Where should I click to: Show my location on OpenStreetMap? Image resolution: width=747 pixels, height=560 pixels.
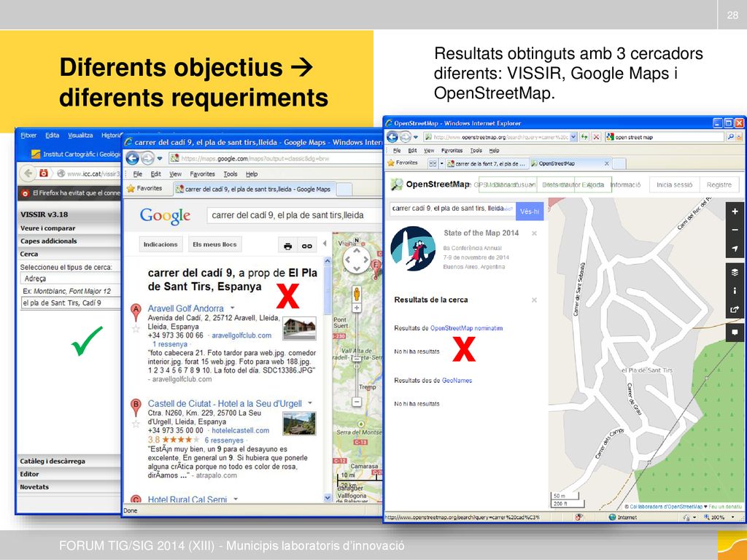point(735,249)
